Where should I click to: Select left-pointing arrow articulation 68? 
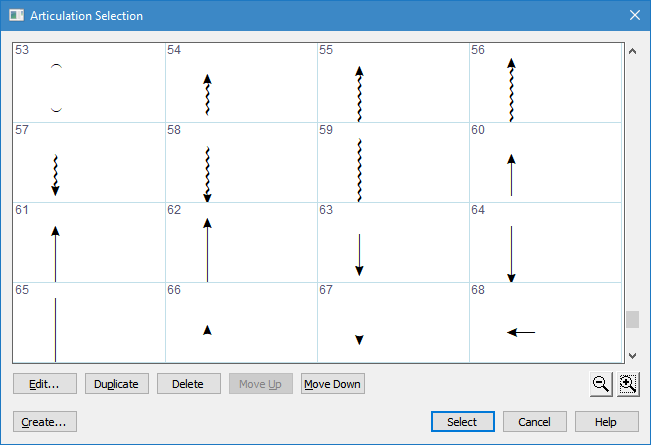520,332
